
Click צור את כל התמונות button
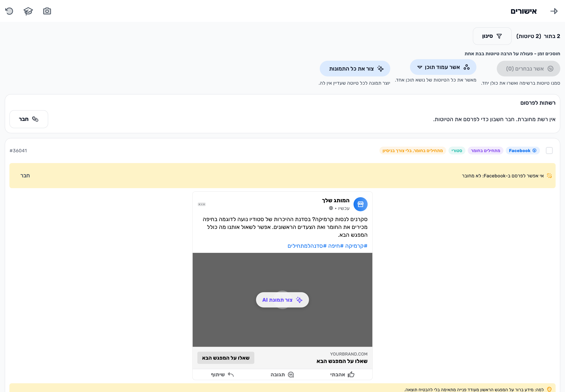pos(355,69)
